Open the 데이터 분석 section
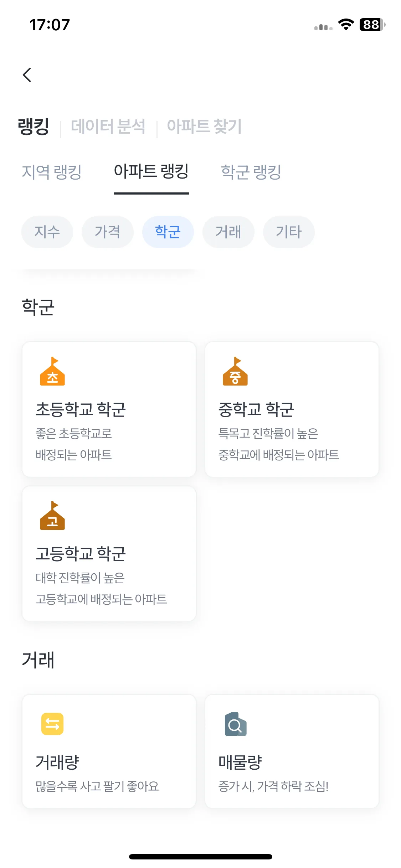 point(108,126)
